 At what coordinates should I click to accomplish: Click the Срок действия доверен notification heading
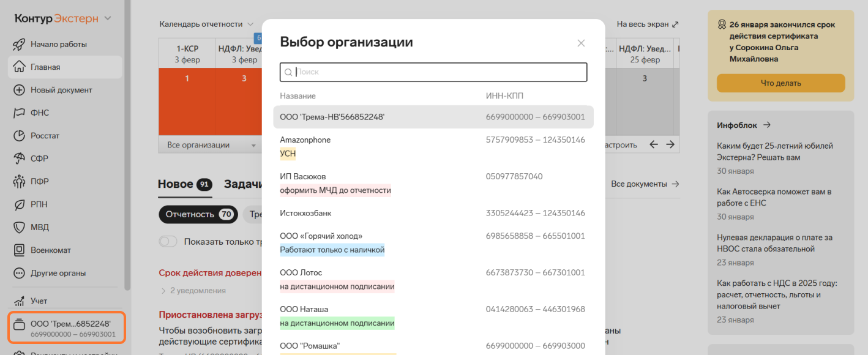(x=210, y=273)
